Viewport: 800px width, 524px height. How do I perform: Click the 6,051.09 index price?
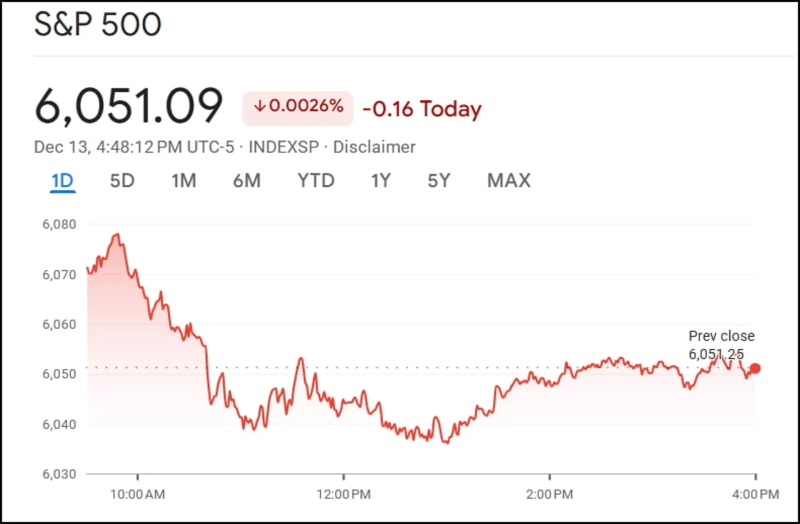(x=129, y=107)
